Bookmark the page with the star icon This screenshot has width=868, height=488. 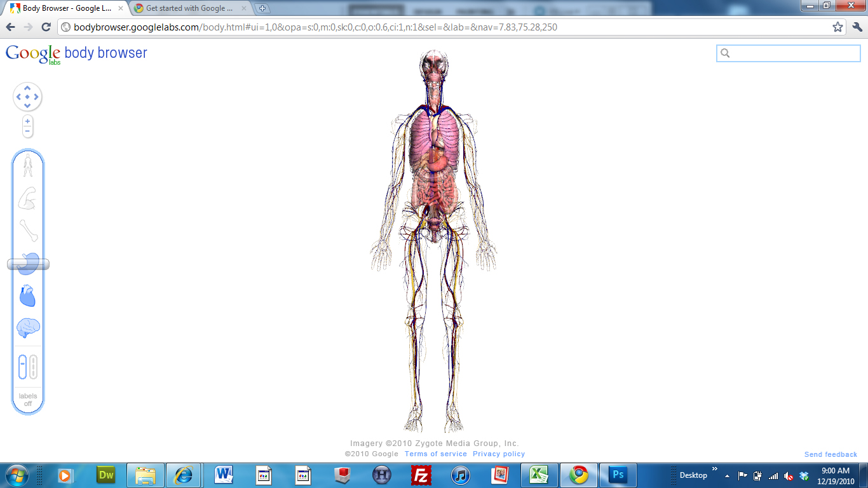(x=837, y=27)
